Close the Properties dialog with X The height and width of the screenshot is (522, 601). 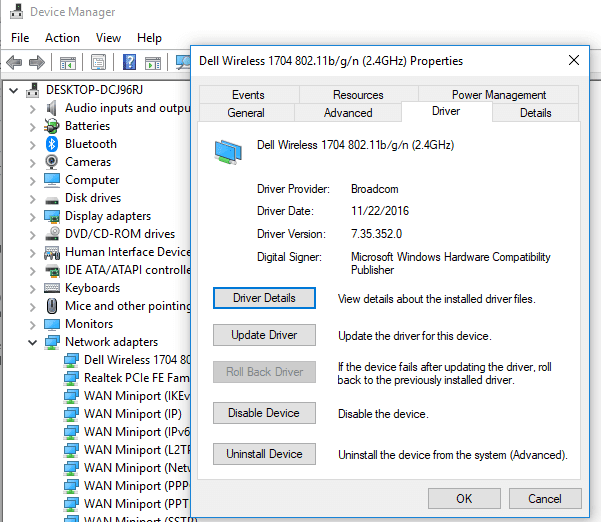[x=573, y=60]
